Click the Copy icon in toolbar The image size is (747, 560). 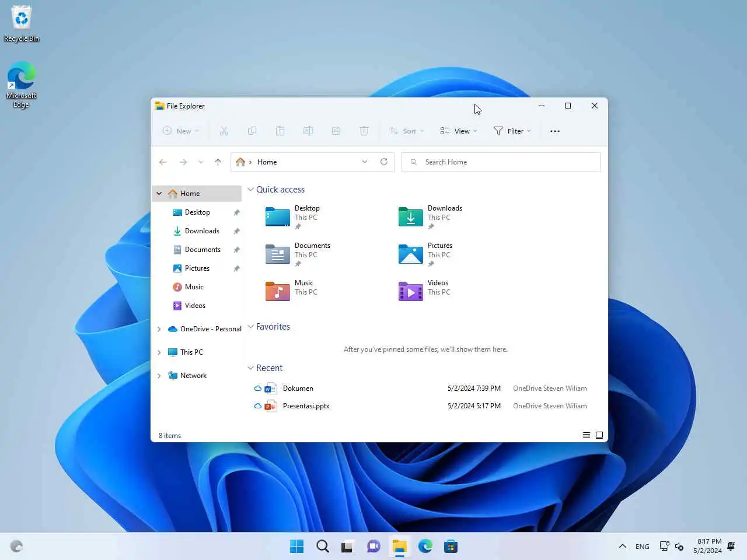(x=252, y=131)
